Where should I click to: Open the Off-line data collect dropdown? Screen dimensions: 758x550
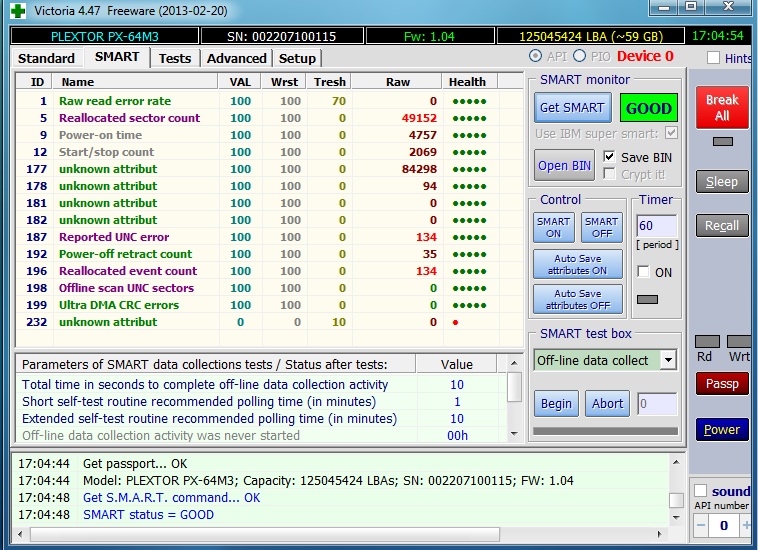point(668,360)
